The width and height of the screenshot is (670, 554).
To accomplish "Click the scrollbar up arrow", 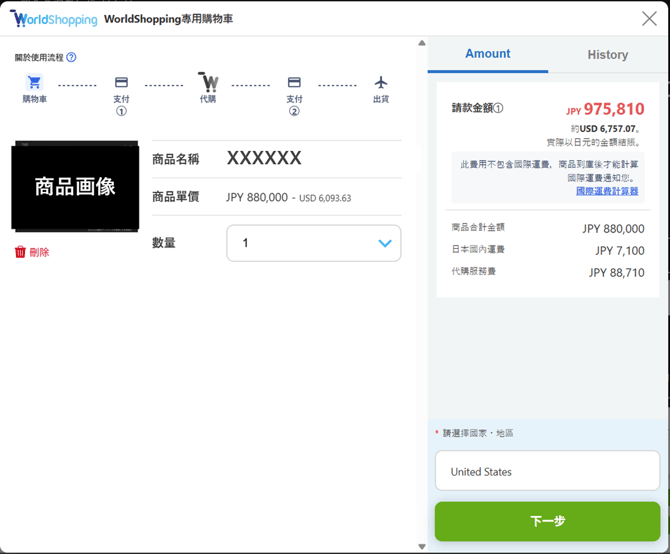I will click(422, 43).
